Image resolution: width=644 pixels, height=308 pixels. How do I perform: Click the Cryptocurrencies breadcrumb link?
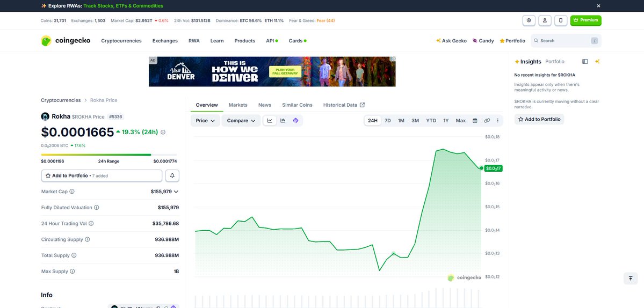click(x=61, y=100)
